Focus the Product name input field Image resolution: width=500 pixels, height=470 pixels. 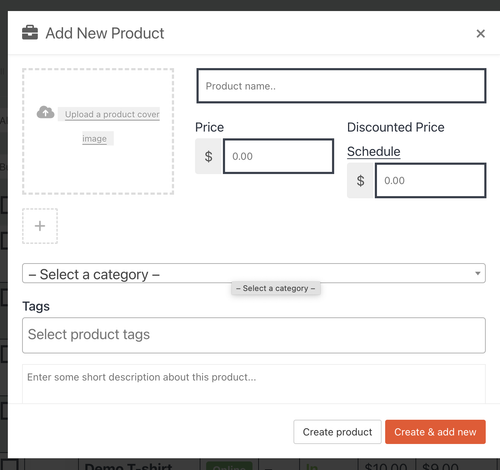click(x=341, y=86)
